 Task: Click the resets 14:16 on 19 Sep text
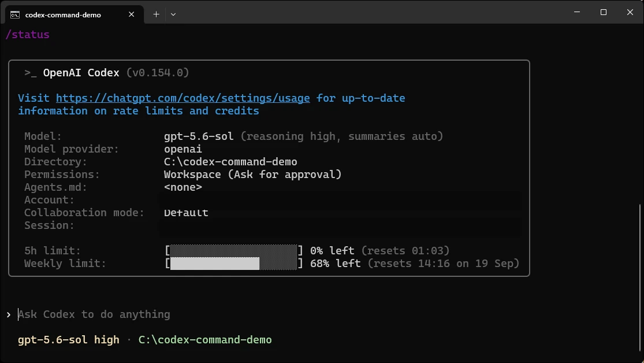[x=444, y=264]
